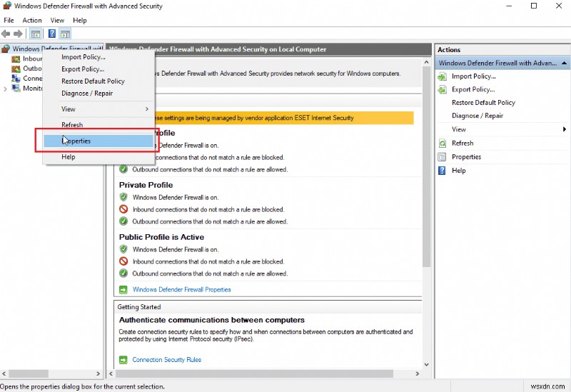571x392 pixels.
Task: Click Diagnose / Repair in Actions pane
Action: 477,116
